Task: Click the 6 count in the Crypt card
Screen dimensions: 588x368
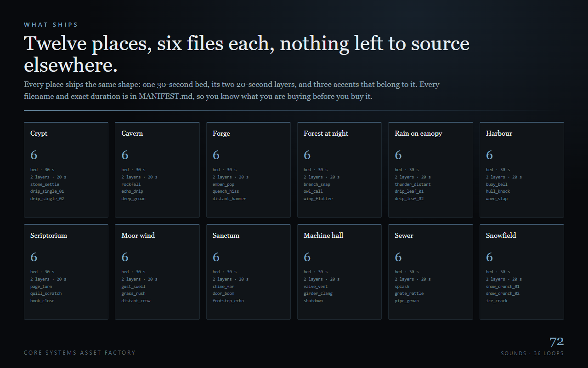Action: click(34, 155)
